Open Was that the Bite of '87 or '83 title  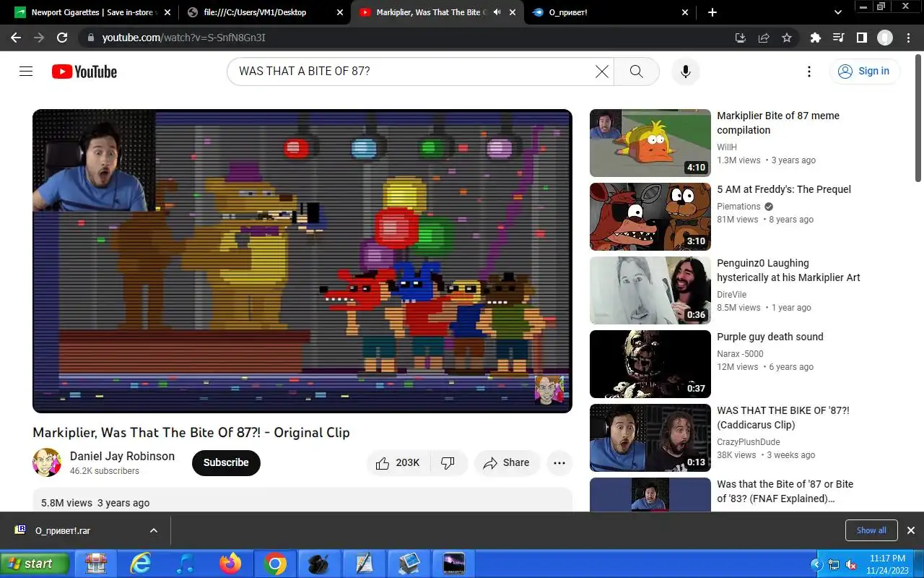(x=785, y=491)
